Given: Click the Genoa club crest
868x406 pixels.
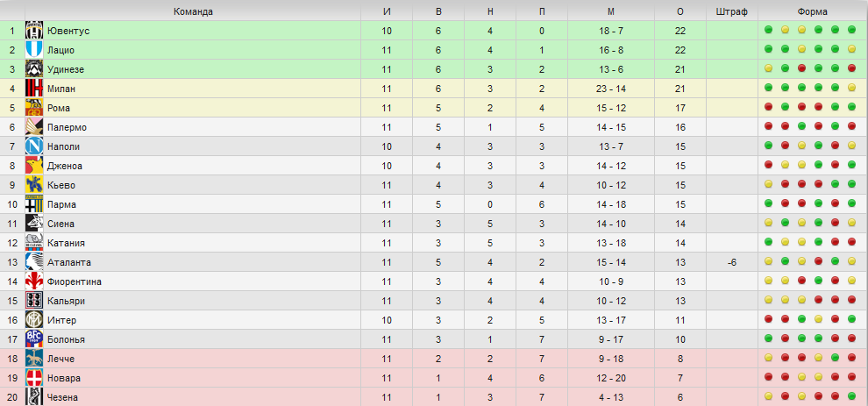Looking at the screenshot, I should (x=34, y=166).
